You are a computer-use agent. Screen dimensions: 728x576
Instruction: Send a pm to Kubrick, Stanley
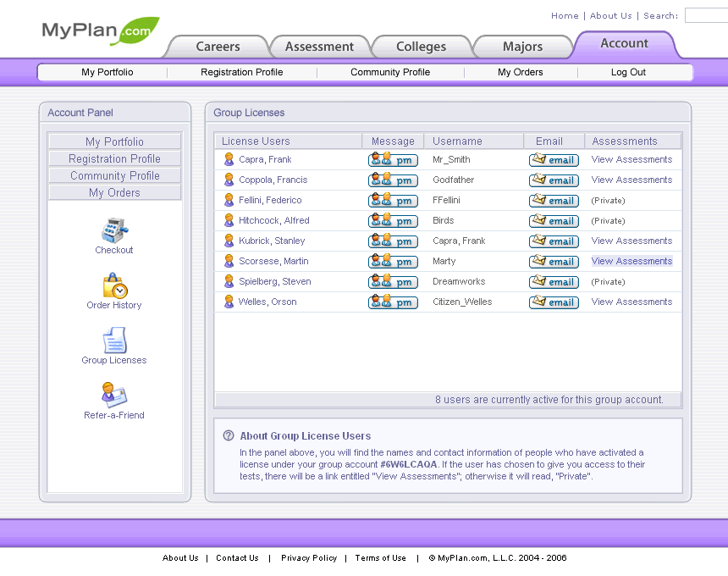tap(393, 241)
